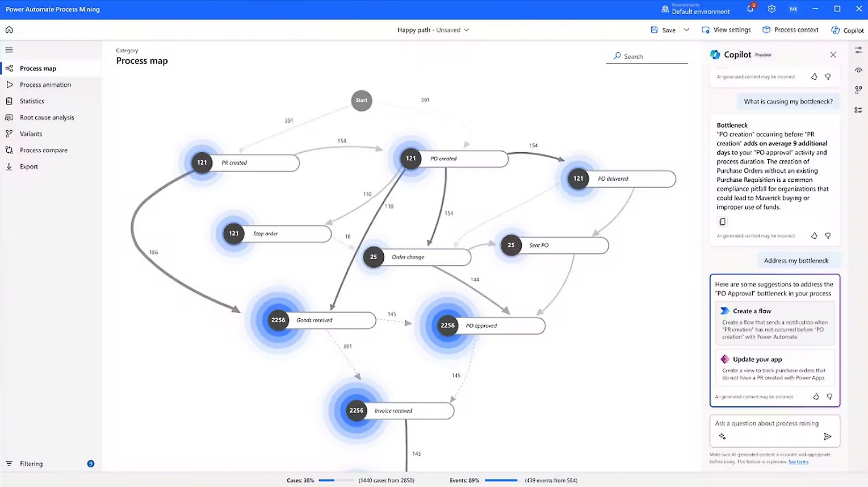Screen dimensions: 868x487
Task: Open the eye visibility settings on the right rail
Action: point(859,69)
